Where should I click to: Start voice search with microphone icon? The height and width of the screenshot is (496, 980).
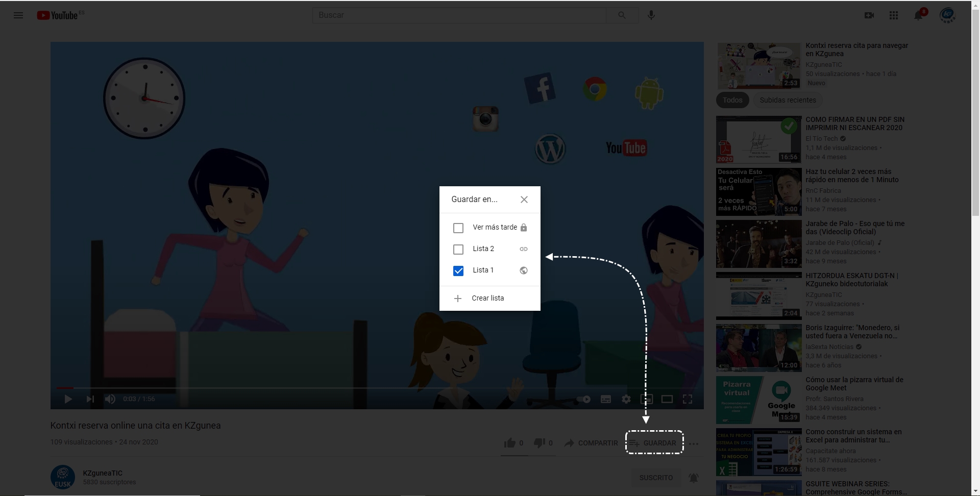pyautogui.click(x=651, y=15)
